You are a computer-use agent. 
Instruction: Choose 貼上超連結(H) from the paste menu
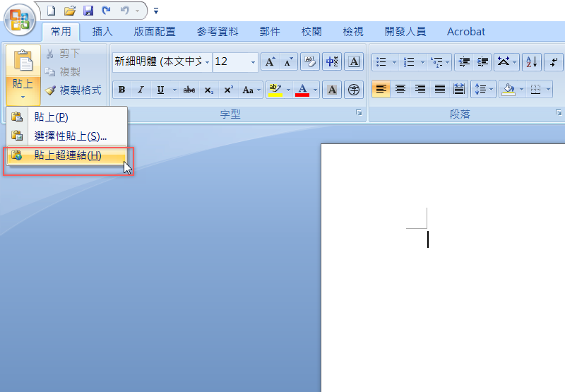pyautogui.click(x=67, y=155)
